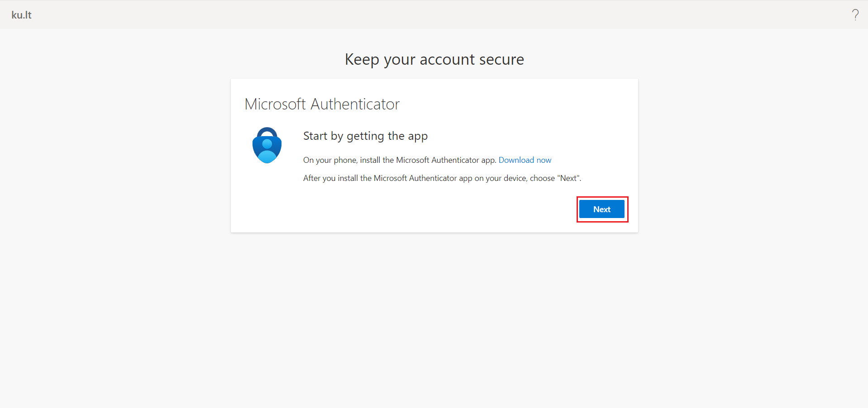868x408 pixels.
Task: Click the word secure in the page heading
Action: (x=501, y=59)
